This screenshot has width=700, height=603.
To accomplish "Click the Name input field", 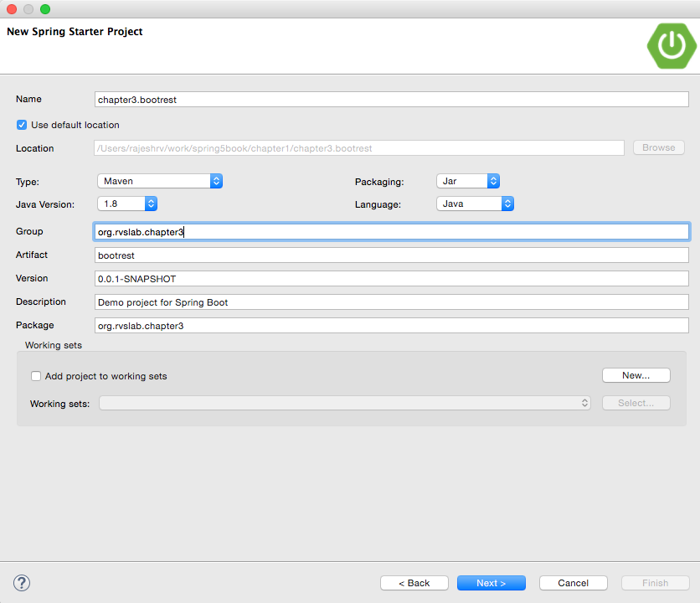I will [392, 100].
